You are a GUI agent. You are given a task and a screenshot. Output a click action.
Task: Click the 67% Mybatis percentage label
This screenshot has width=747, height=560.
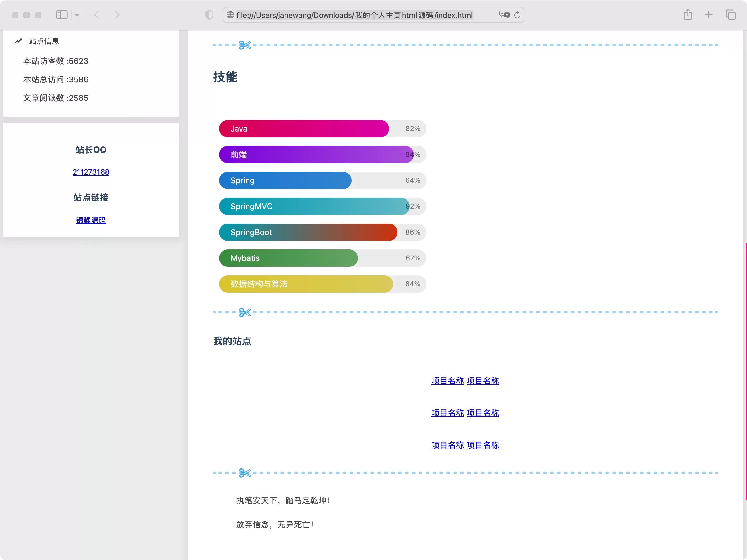(413, 258)
